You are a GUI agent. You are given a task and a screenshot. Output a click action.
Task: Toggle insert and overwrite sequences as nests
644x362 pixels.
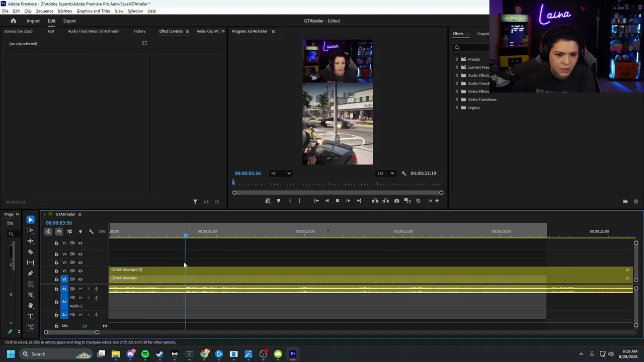point(48,232)
